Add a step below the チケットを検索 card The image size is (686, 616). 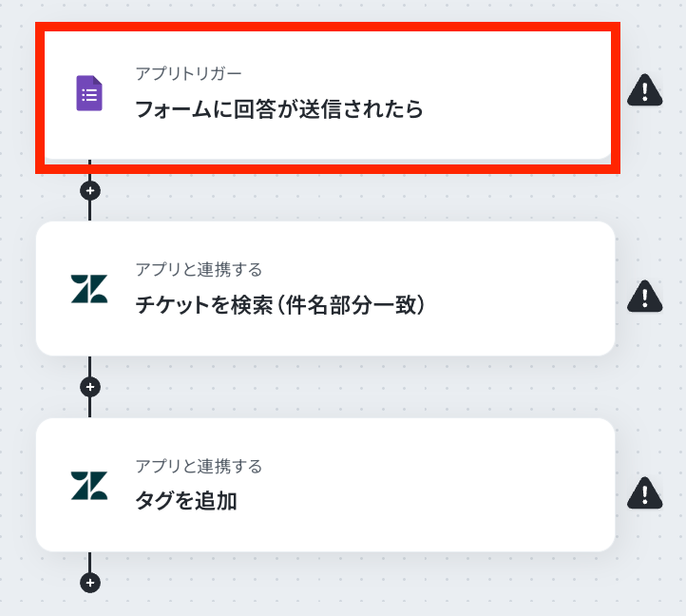pos(90,387)
